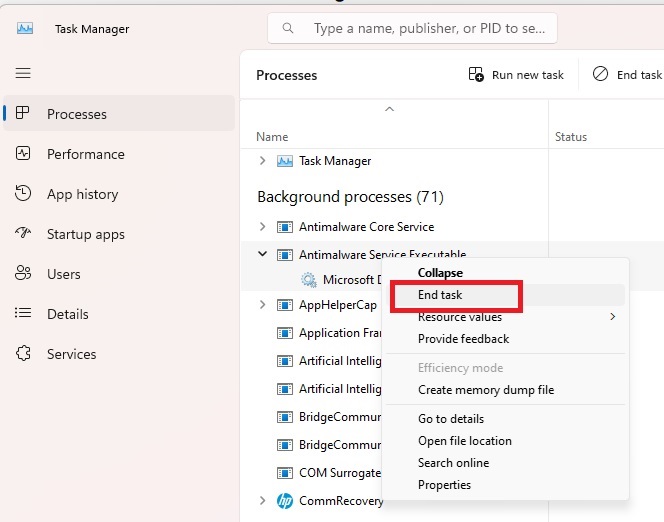Sort by the Name column header
664x522 pixels.
coord(272,137)
